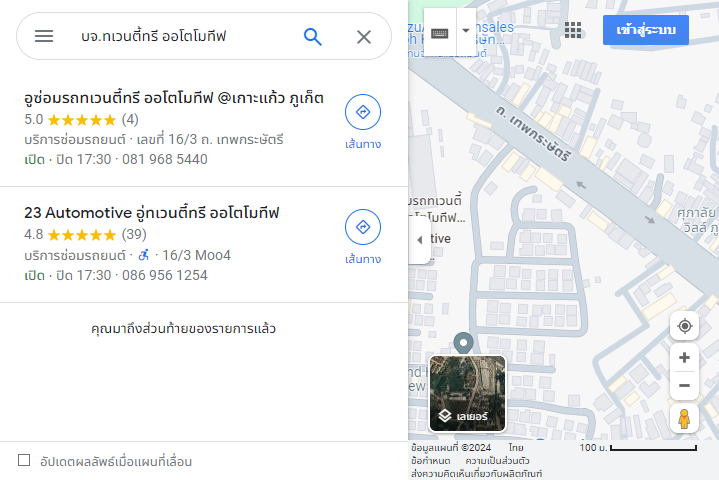Open the hamburger menu in search bar
This screenshot has width=719, height=480.
click(x=44, y=36)
